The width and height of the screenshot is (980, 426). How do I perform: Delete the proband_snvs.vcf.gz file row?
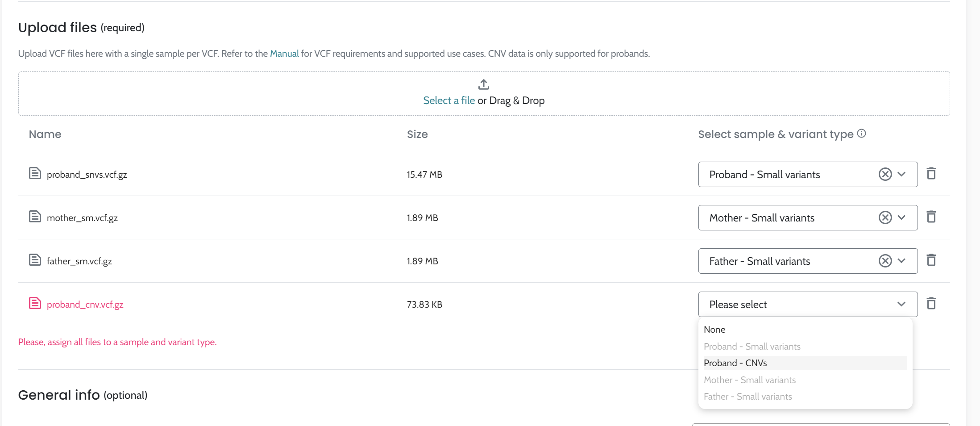(931, 174)
